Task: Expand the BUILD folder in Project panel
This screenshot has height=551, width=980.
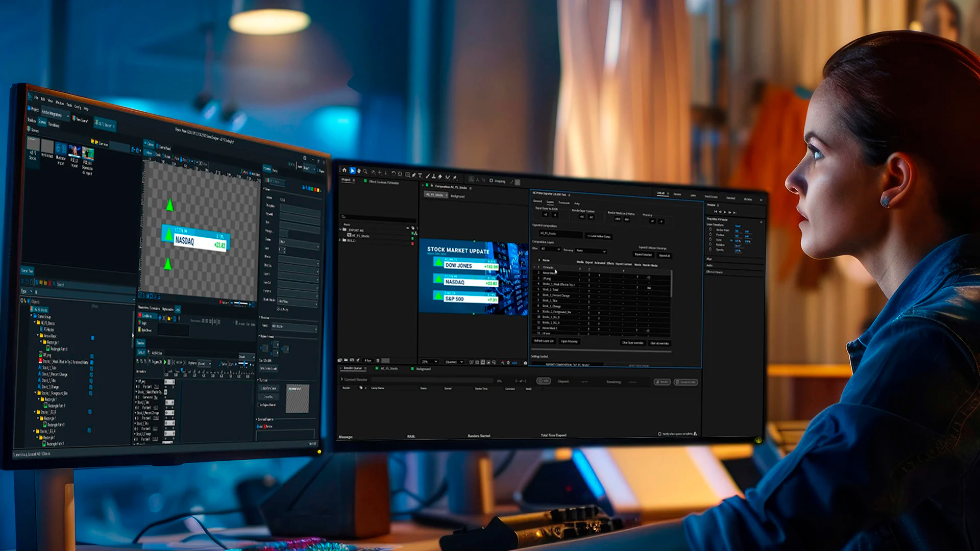Action: pyautogui.click(x=340, y=240)
